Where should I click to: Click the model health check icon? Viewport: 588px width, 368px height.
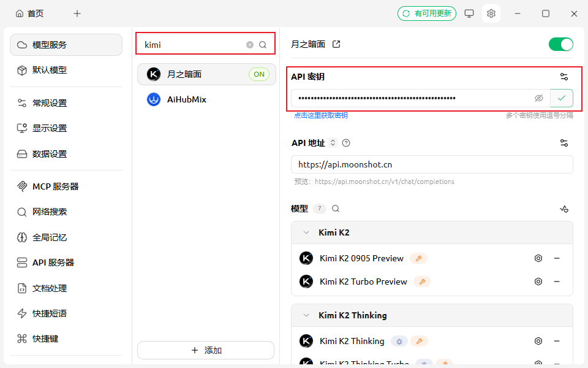(x=564, y=209)
